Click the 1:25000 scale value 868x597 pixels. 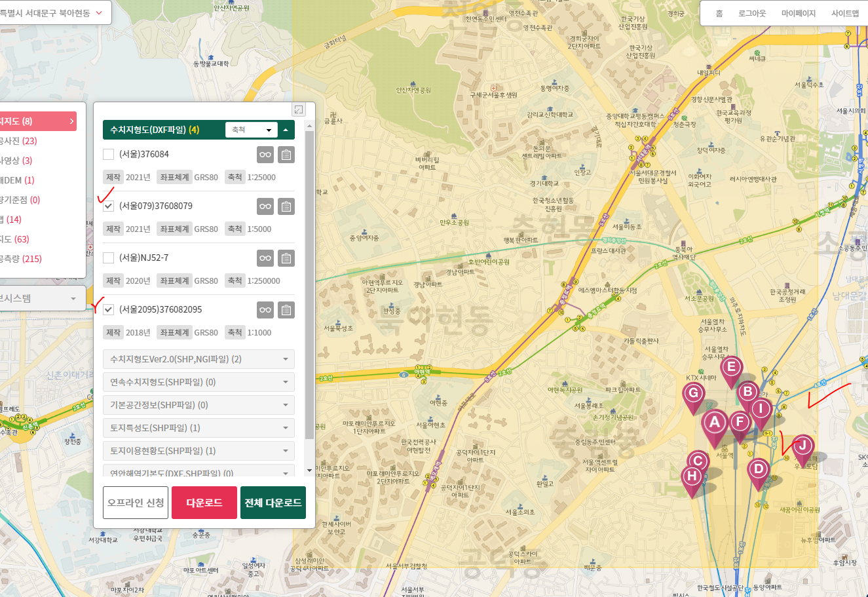coord(261,178)
